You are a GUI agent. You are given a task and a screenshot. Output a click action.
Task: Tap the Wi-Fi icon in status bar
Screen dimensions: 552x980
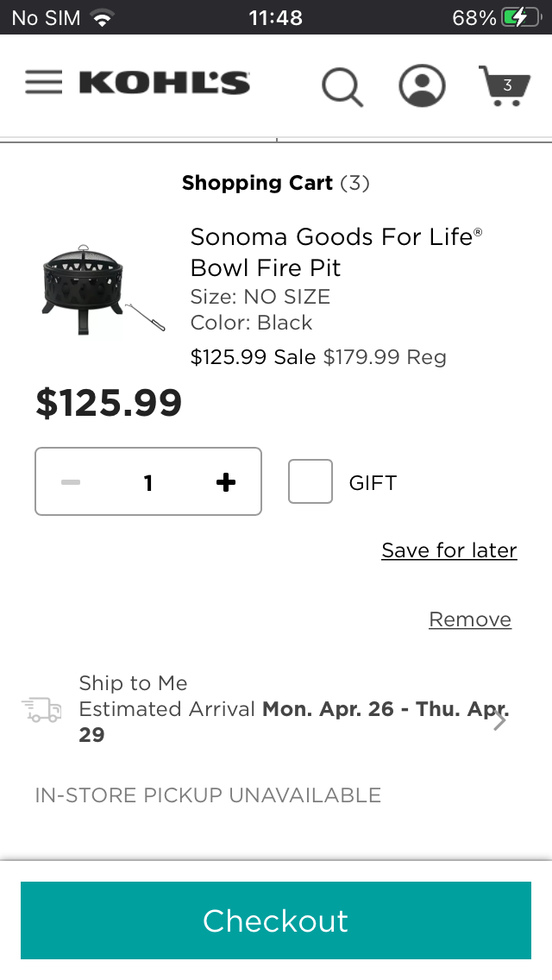103,18
